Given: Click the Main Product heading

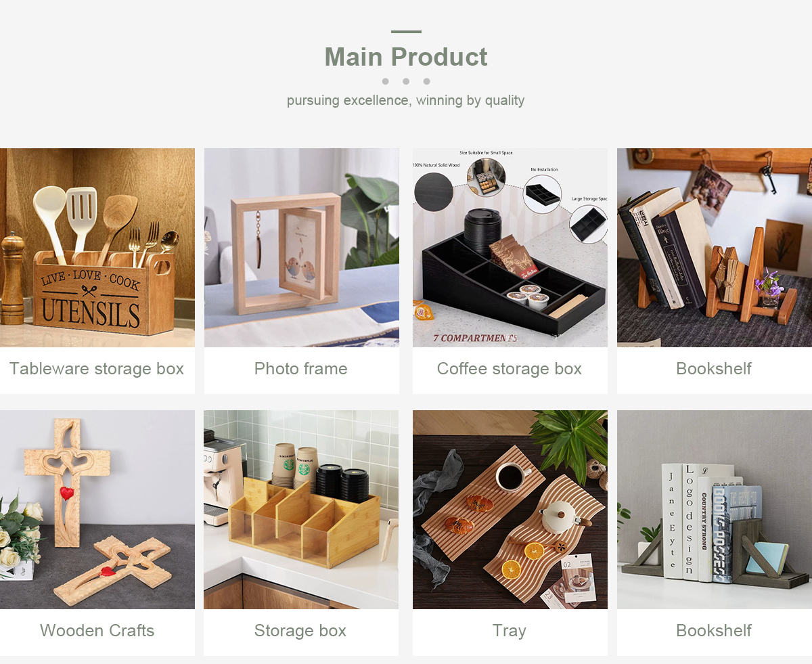Looking at the screenshot, I should [x=406, y=57].
